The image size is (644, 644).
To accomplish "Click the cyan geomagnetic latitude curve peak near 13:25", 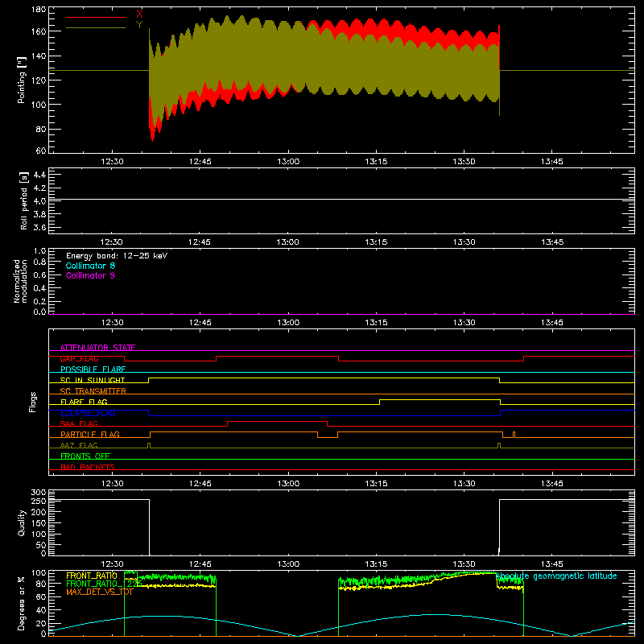I will click(436, 614).
